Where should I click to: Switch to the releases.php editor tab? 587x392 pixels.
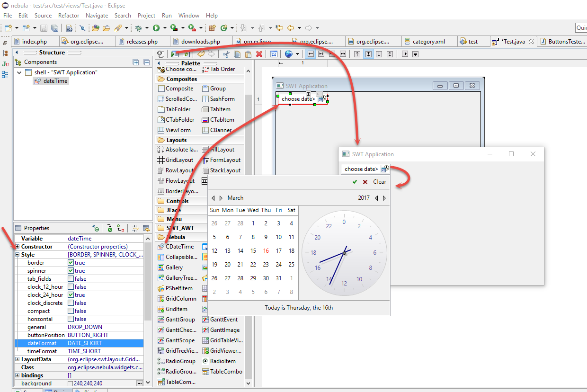tap(142, 42)
